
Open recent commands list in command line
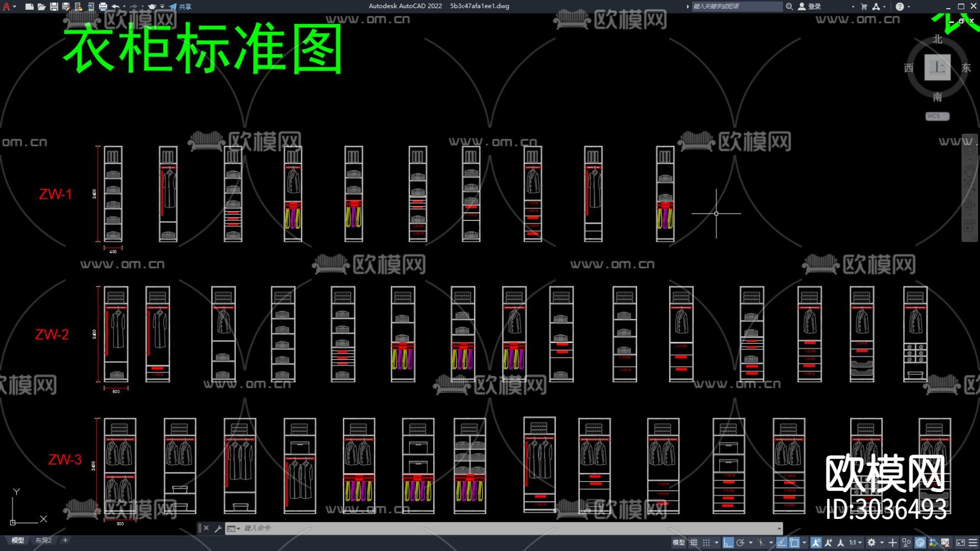[233, 528]
